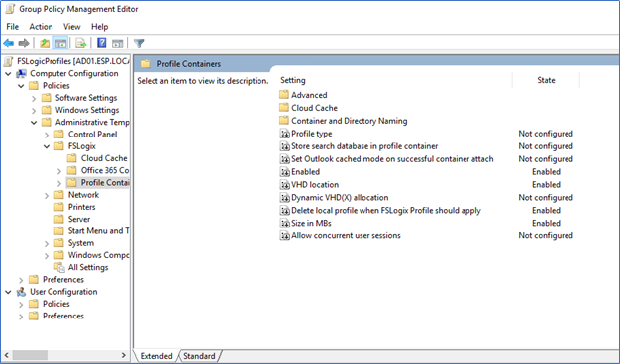Viewport: 620px width, 364px height.
Task: Select the Enabled policy setting
Action: point(305,172)
